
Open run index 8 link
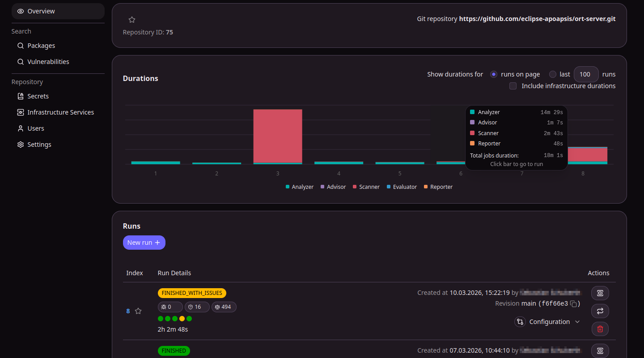[128, 311]
